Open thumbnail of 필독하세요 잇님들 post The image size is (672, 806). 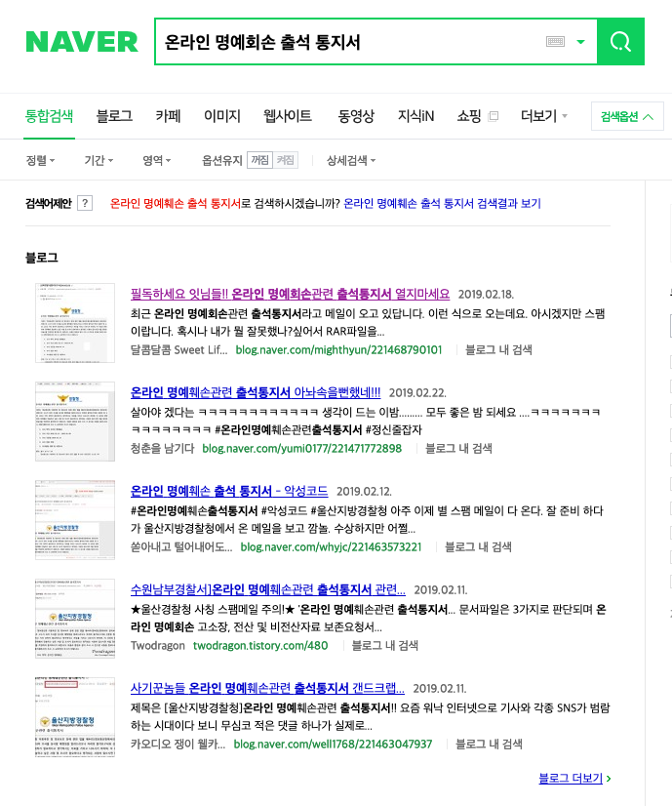tap(75, 323)
